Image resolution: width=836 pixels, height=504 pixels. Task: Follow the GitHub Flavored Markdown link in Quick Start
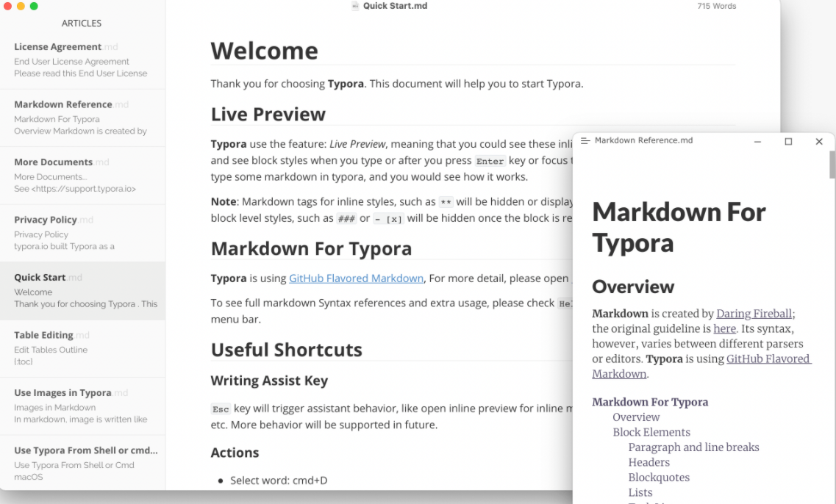click(x=356, y=278)
